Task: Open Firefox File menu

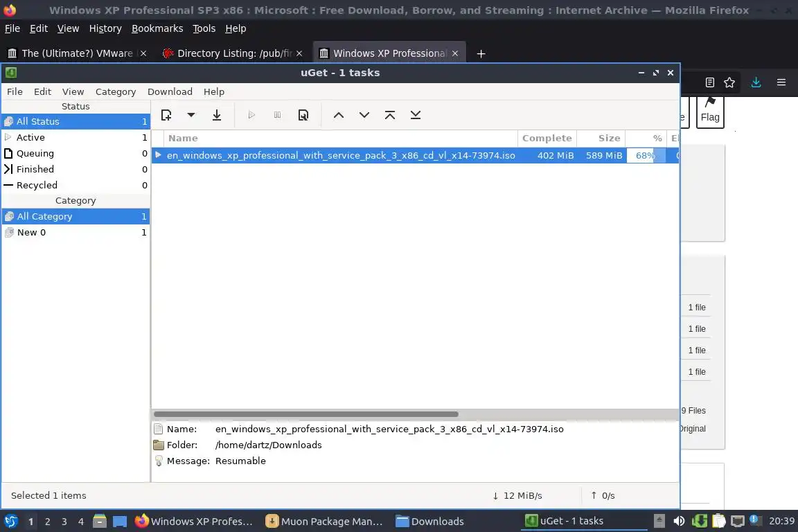Action: click(x=12, y=28)
